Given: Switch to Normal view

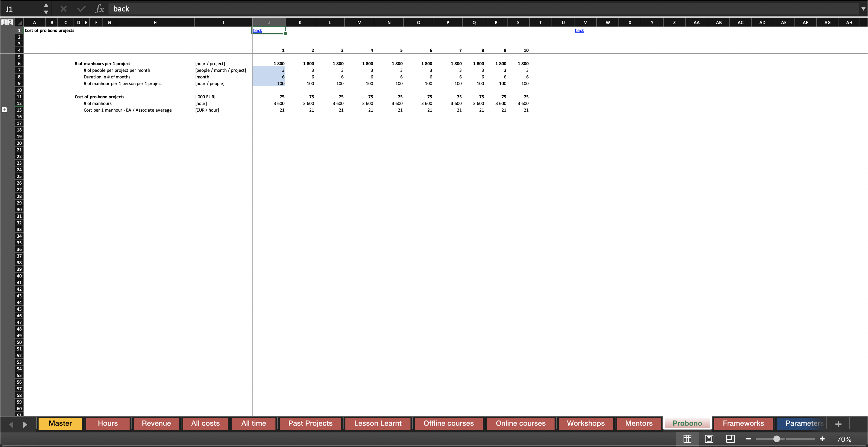Looking at the screenshot, I should coord(687,439).
